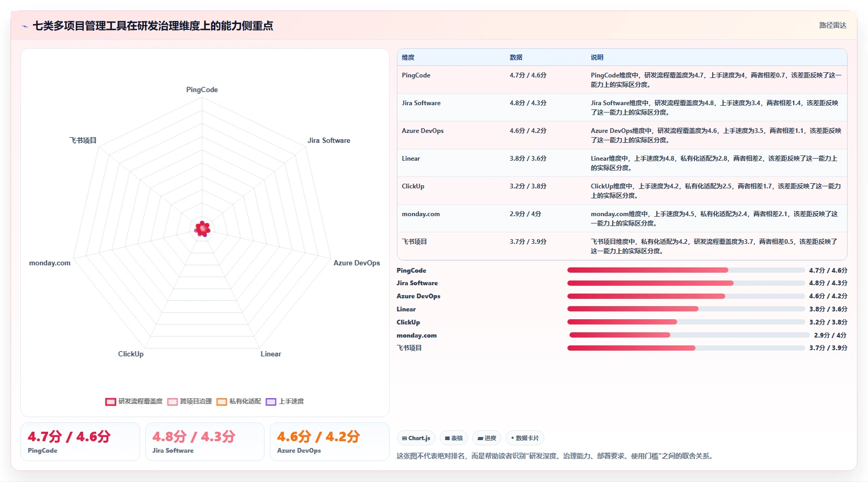Select the Azure DevOps table row name
Screen dimensions: 868x482
coord(422,131)
